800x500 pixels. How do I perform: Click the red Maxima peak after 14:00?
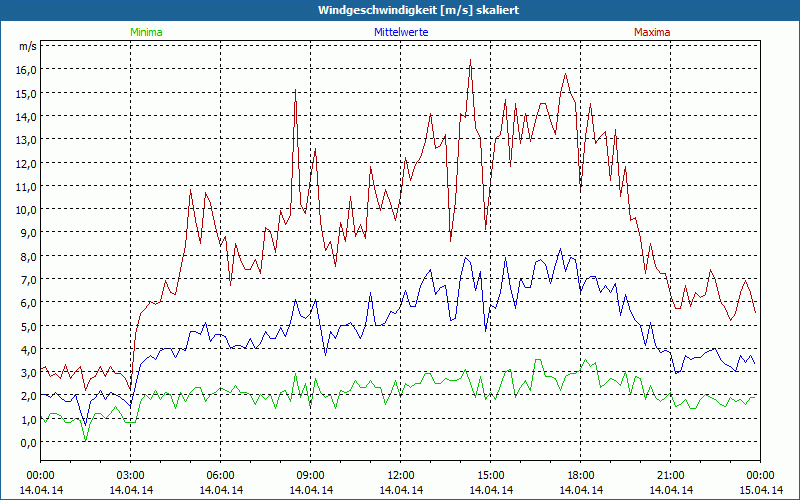click(x=470, y=60)
